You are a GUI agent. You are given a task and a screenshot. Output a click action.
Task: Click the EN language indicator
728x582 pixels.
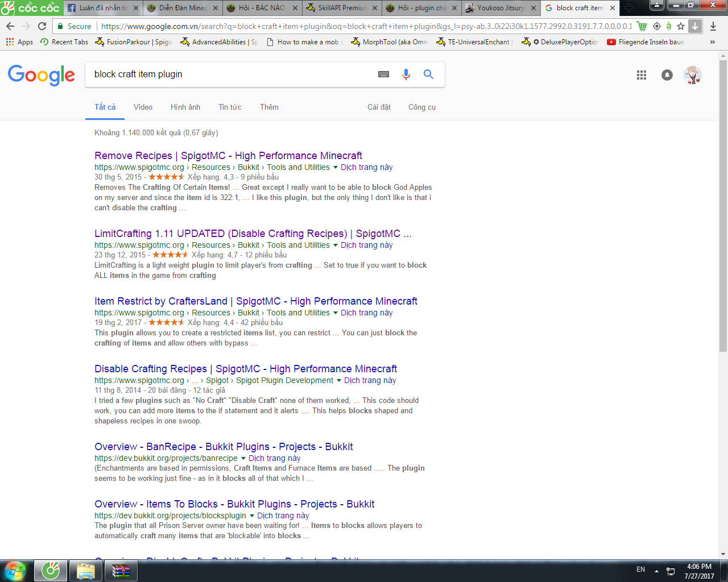tap(641, 569)
